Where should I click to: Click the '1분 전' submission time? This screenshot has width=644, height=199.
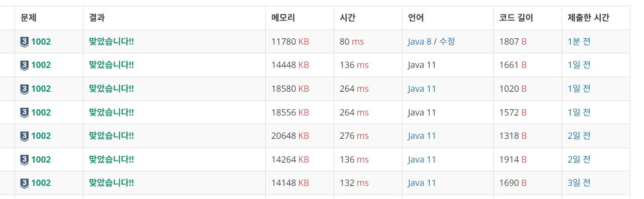pyautogui.click(x=579, y=42)
